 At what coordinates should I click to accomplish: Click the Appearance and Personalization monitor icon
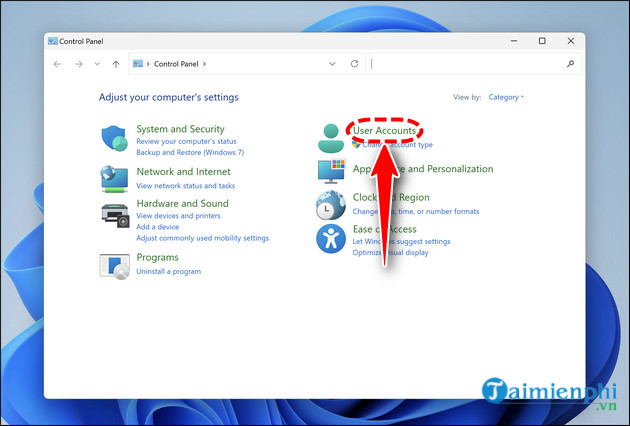[x=331, y=171]
